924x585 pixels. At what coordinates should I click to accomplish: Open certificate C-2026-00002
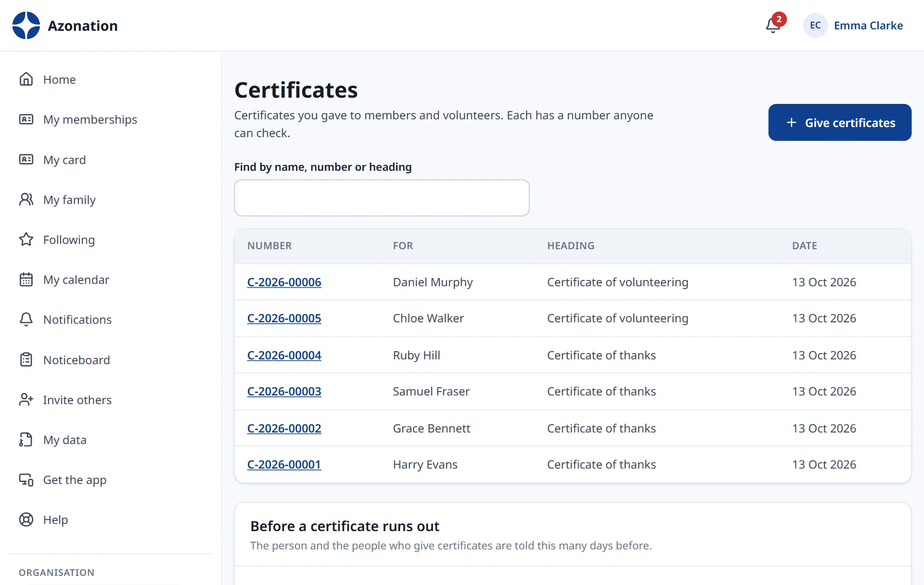284,429
